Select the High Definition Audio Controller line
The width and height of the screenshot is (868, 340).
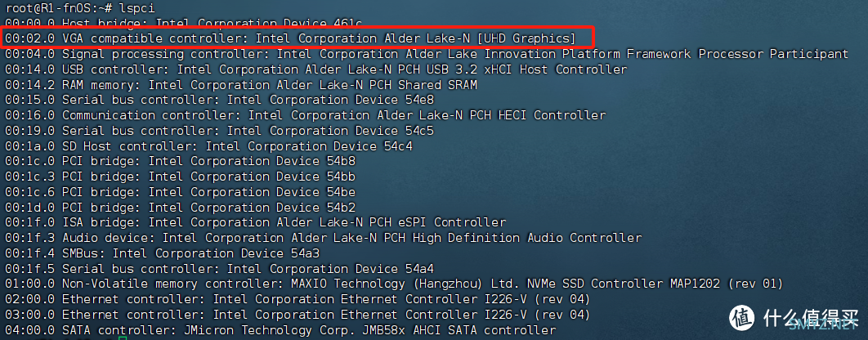pyautogui.click(x=324, y=238)
